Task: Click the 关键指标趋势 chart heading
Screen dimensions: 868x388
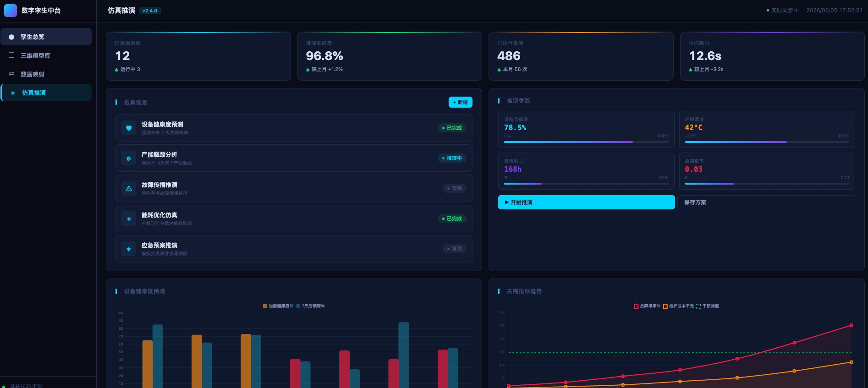Action: [x=524, y=291]
